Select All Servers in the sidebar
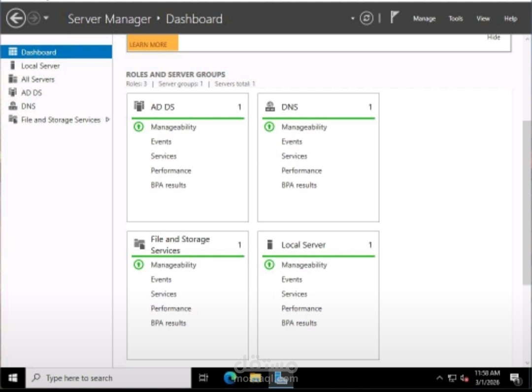 click(x=38, y=79)
